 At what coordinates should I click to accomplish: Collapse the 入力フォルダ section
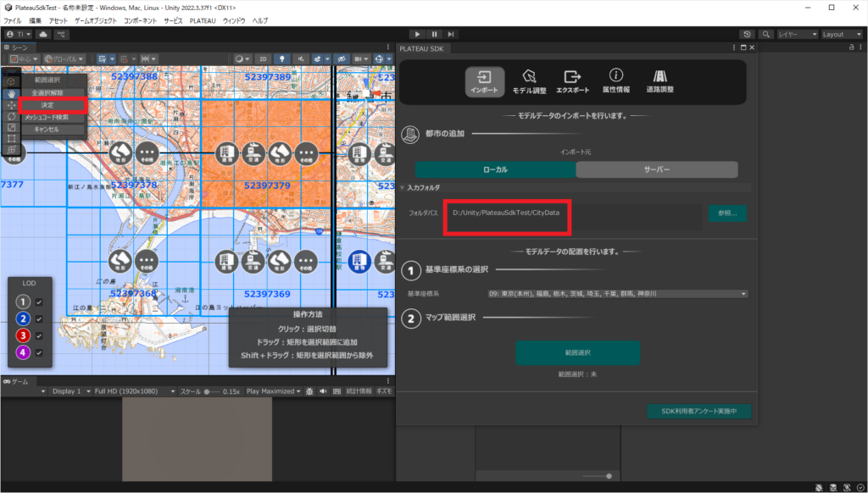pyautogui.click(x=403, y=187)
